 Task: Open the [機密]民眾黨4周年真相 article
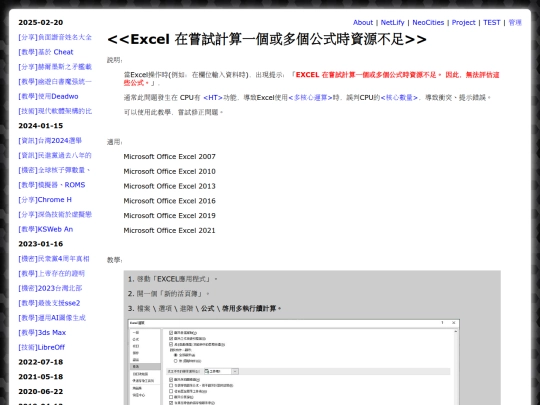click(54, 259)
